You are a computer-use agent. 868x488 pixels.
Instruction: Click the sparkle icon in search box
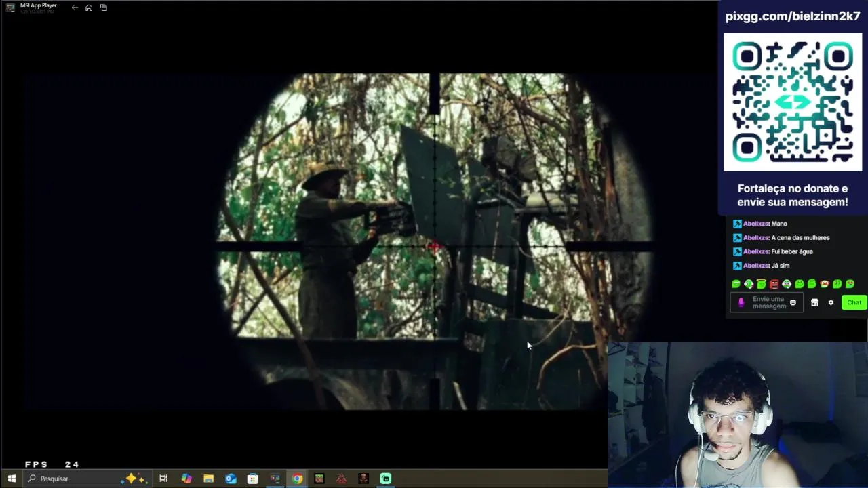(134, 479)
